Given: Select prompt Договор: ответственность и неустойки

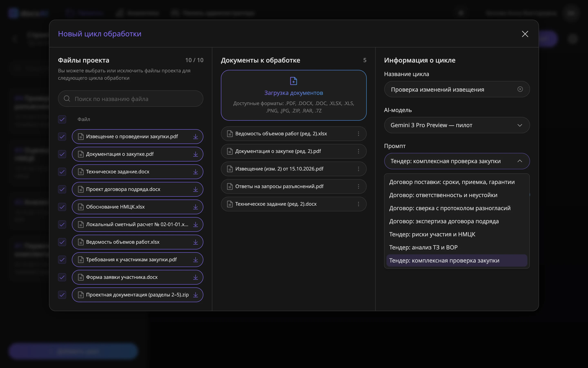Looking at the screenshot, I should (457, 195).
